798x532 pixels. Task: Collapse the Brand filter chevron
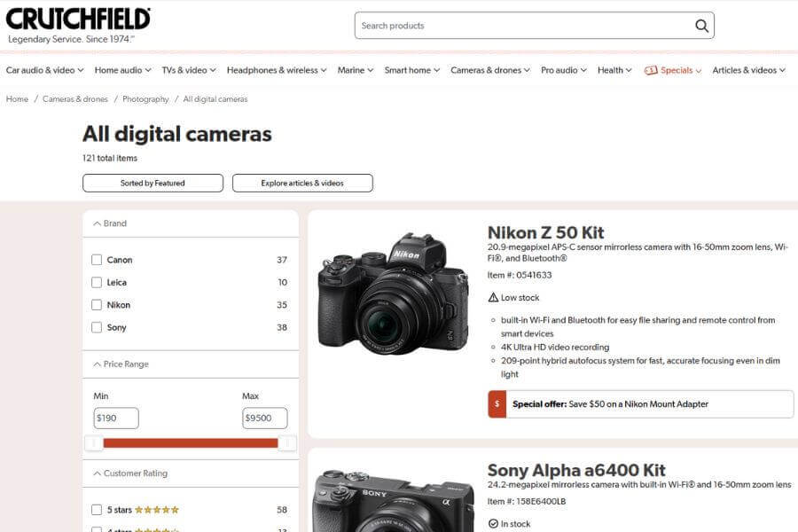pos(97,223)
